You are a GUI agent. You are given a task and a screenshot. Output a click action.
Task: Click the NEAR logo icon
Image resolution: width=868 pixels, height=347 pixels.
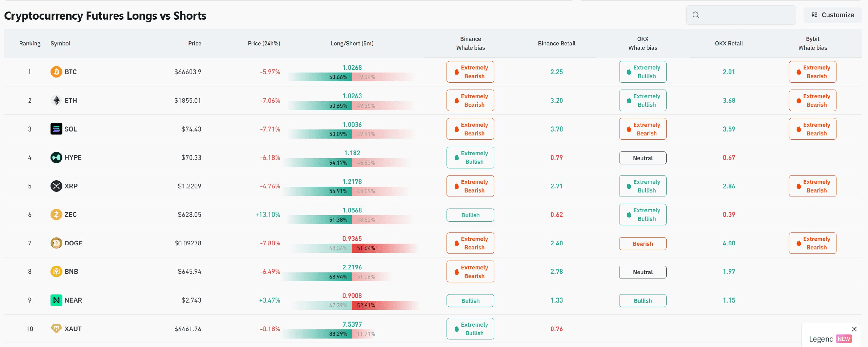tap(56, 300)
